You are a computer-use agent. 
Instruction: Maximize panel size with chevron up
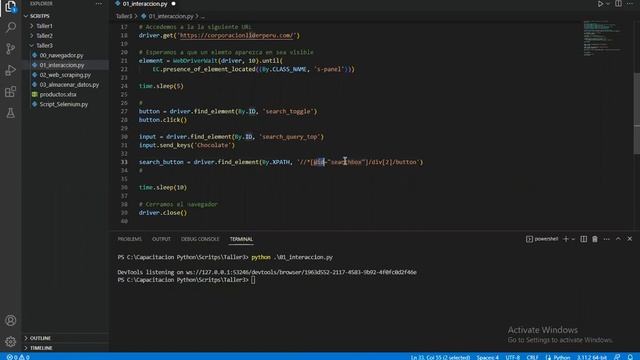pos(618,239)
